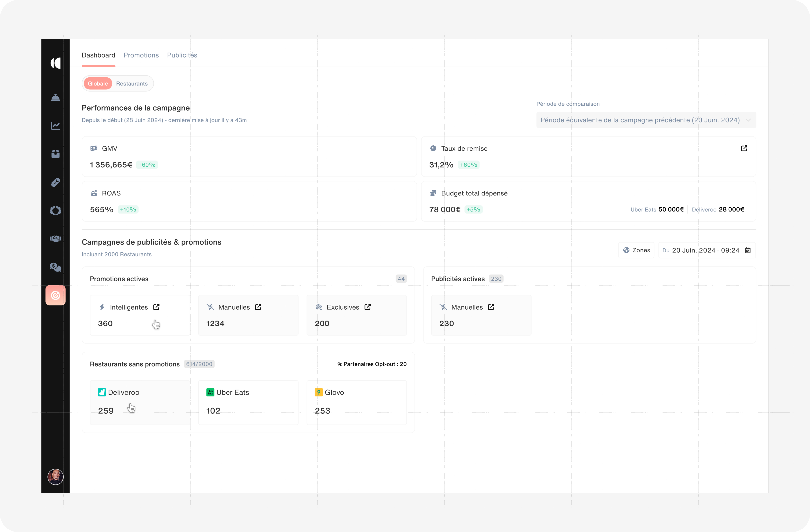Image resolution: width=810 pixels, height=532 pixels.
Task: Open external link next to Exclusives
Action: click(368, 307)
